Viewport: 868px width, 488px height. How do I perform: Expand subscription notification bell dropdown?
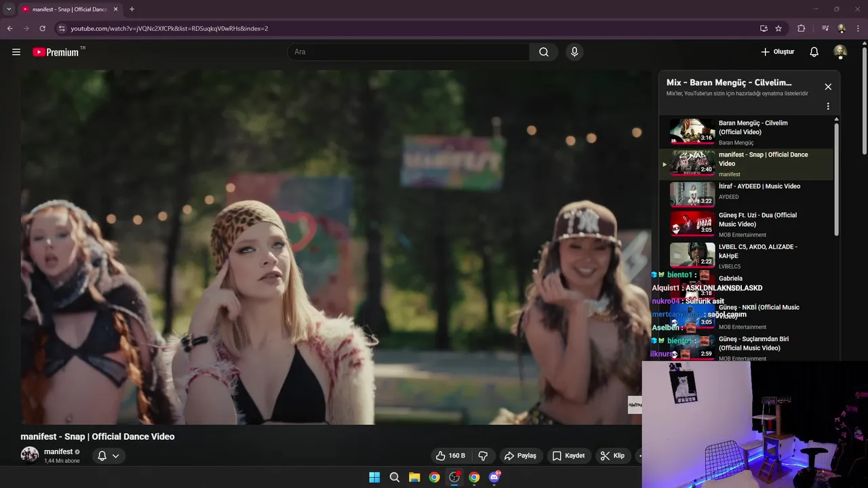(x=108, y=455)
